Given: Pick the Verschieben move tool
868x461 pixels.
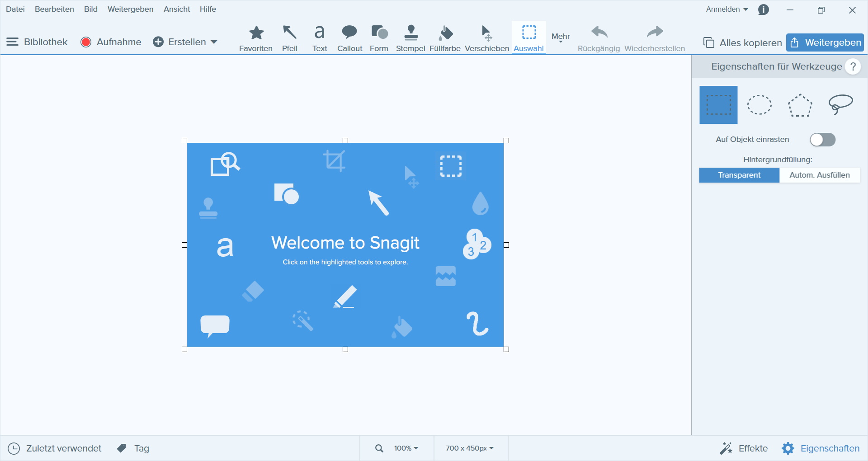Looking at the screenshot, I should 487,38.
